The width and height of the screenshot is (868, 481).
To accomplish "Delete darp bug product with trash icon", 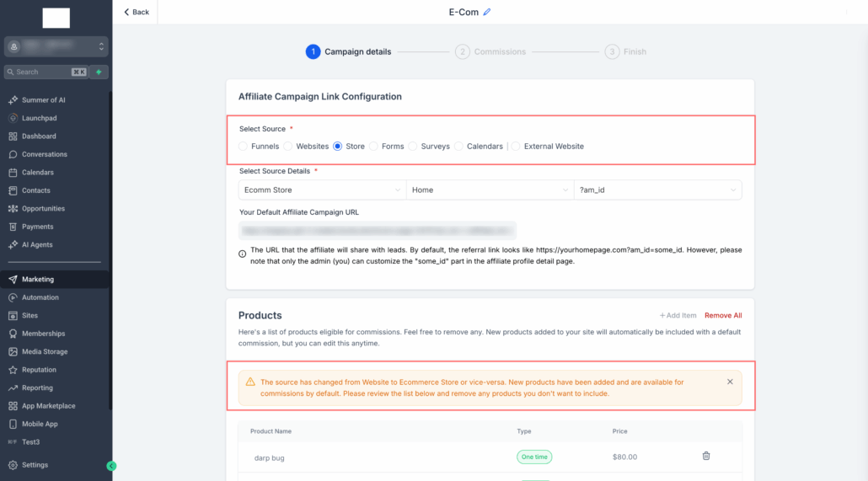I will point(706,456).
